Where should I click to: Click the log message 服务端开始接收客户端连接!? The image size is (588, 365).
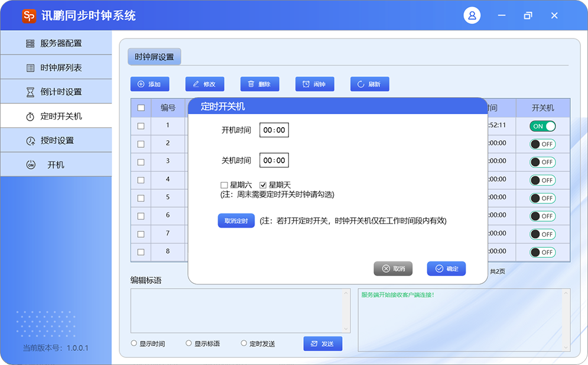[398, 295]
